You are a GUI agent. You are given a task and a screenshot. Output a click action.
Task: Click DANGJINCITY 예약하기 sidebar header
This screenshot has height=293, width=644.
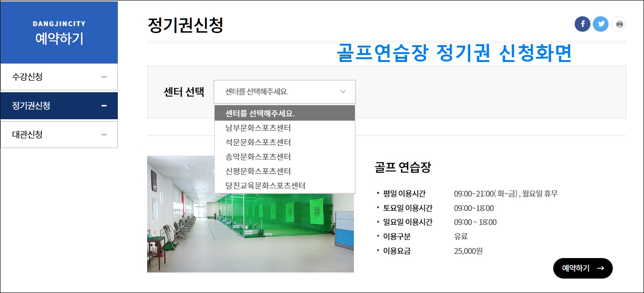[x=59, y=32]
